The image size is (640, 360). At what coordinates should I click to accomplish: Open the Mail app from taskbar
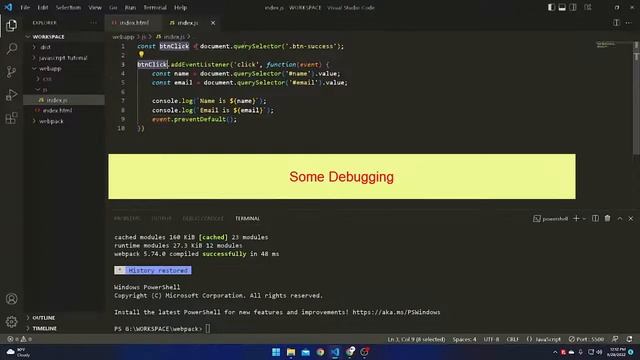tap(306, 352)
